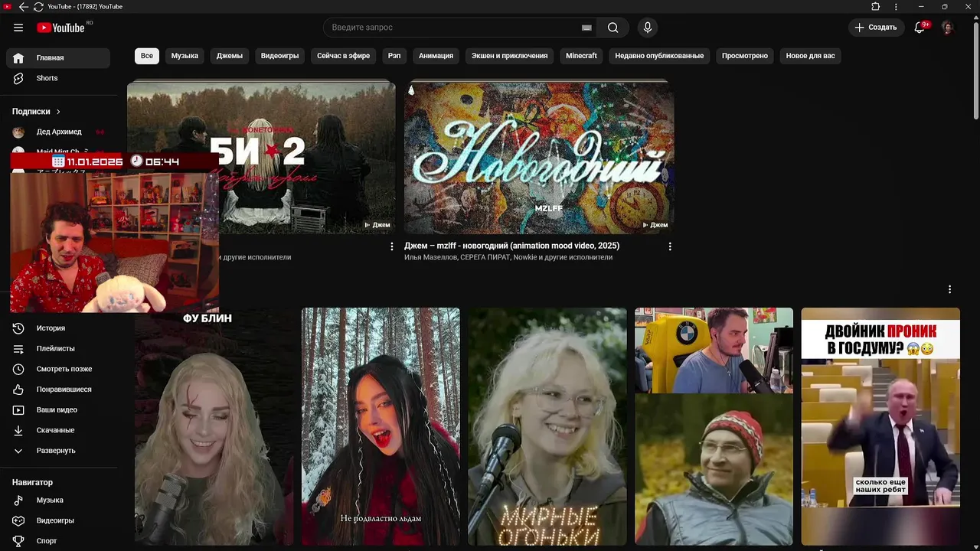Select the Музыка filter chip
Image resolution: width=980 pixels, height=551 pixels.
[x=185, y=56]
